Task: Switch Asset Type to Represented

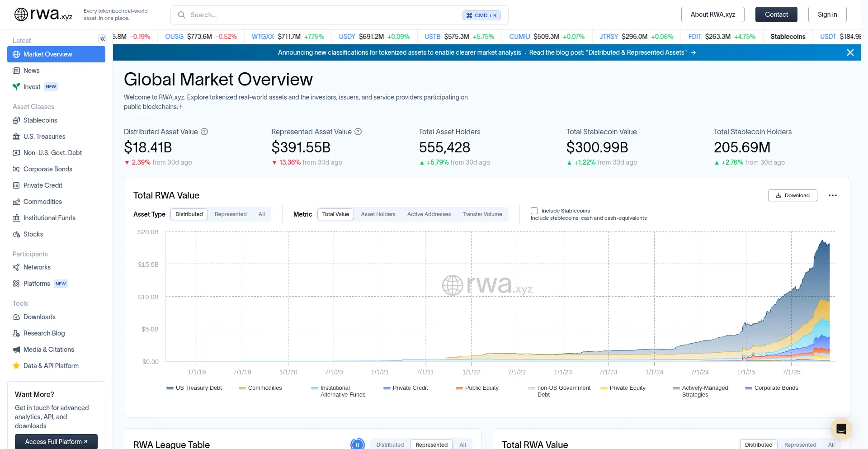Action: [x=231, y=214]
